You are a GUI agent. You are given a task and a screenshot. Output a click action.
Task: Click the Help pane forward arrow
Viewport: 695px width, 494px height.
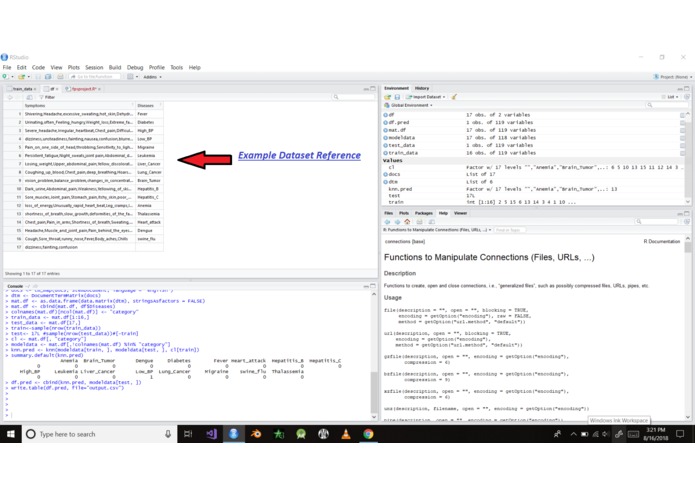[397, 222]
